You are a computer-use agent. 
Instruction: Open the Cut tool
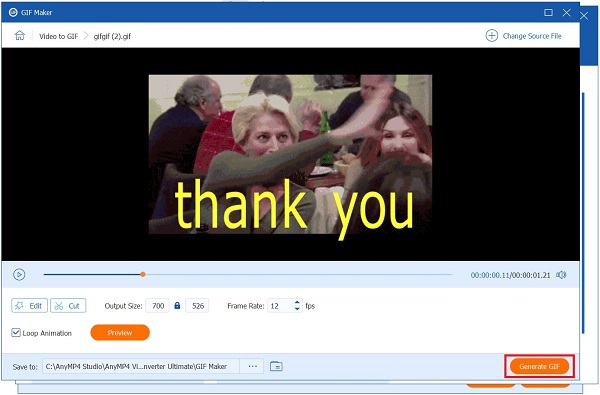coord(68,306)
